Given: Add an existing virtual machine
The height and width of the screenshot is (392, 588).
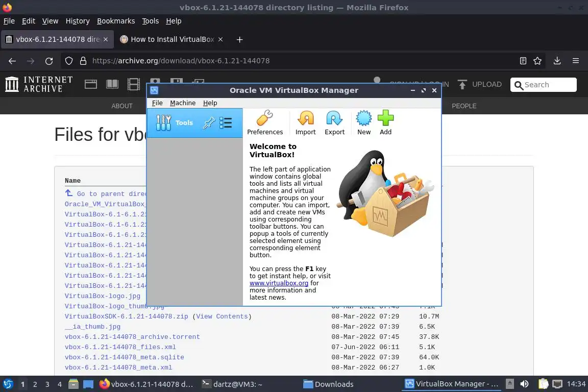Looking at the screenshot, I should pyautogui.click(x=385, y=122).
